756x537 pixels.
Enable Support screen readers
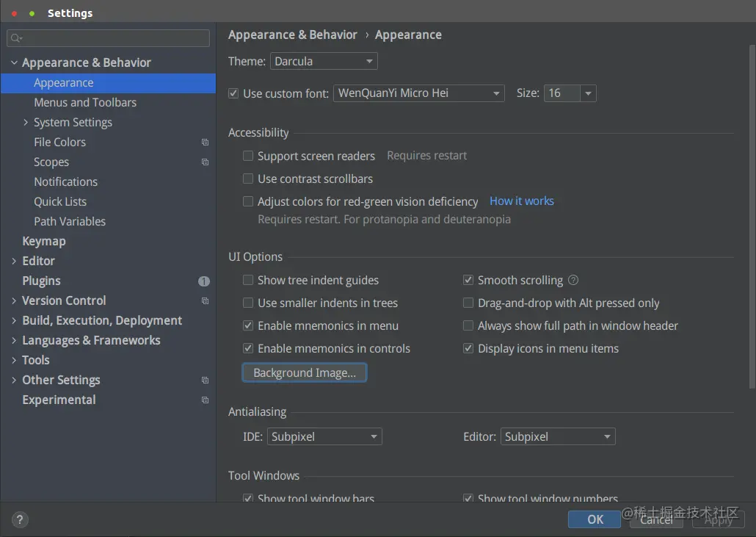pos(248,156)
